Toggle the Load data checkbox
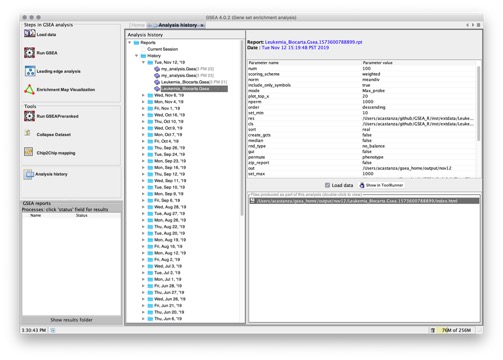This screenshot has height=360, width=503. click(x=327, y=185)
